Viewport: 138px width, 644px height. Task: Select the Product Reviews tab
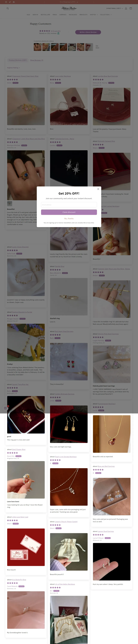click(18, 60)
